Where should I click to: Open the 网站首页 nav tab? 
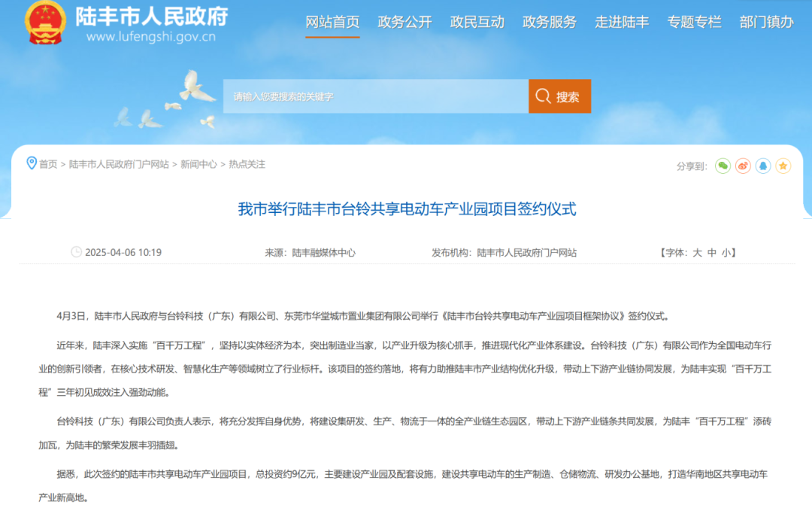[x=332, y=23]
